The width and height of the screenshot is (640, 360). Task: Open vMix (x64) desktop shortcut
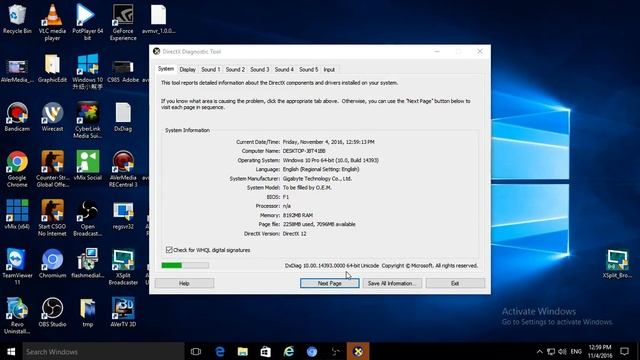click(17, 214)
